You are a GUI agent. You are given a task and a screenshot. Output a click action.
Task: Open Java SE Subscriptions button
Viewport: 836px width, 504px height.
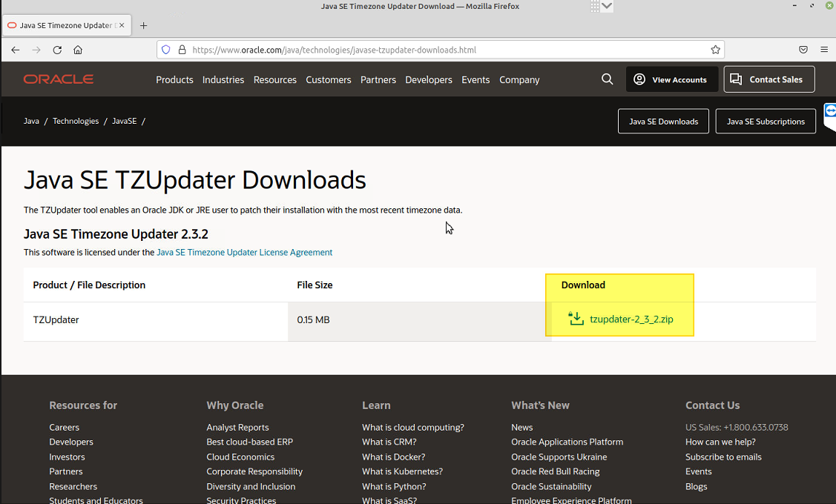pyautogui.click(x=765, y=122)
